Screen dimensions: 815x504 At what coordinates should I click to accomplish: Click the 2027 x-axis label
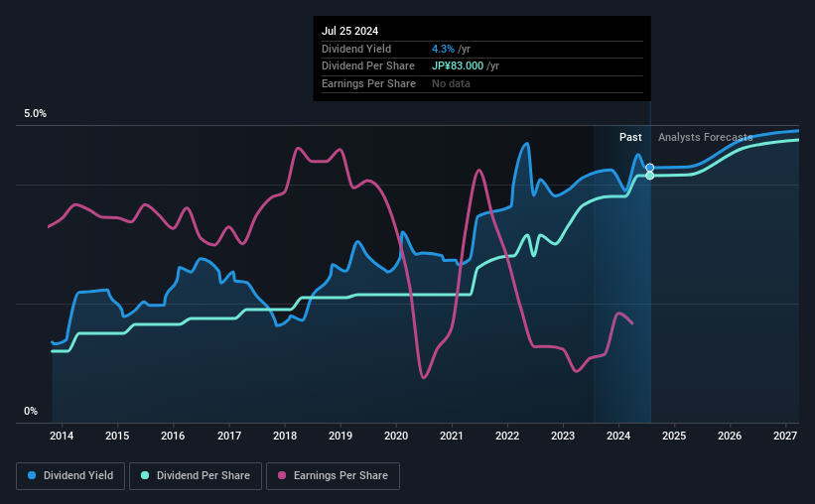785,436
